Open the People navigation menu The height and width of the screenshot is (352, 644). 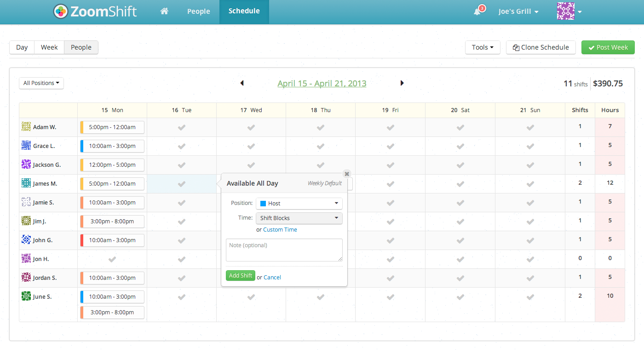pyautogui.click(x=198, y=11)
